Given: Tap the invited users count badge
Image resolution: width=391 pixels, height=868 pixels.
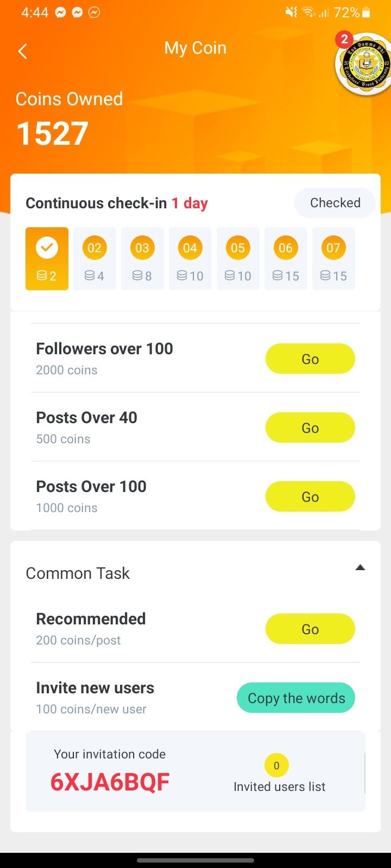Looking at the screenshot, I should 276,765.
